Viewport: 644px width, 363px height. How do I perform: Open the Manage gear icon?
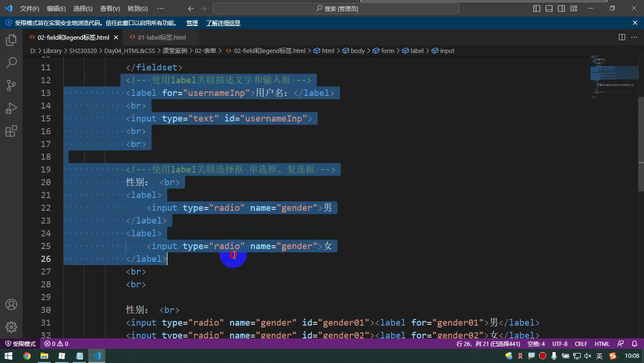coord(11,327)
